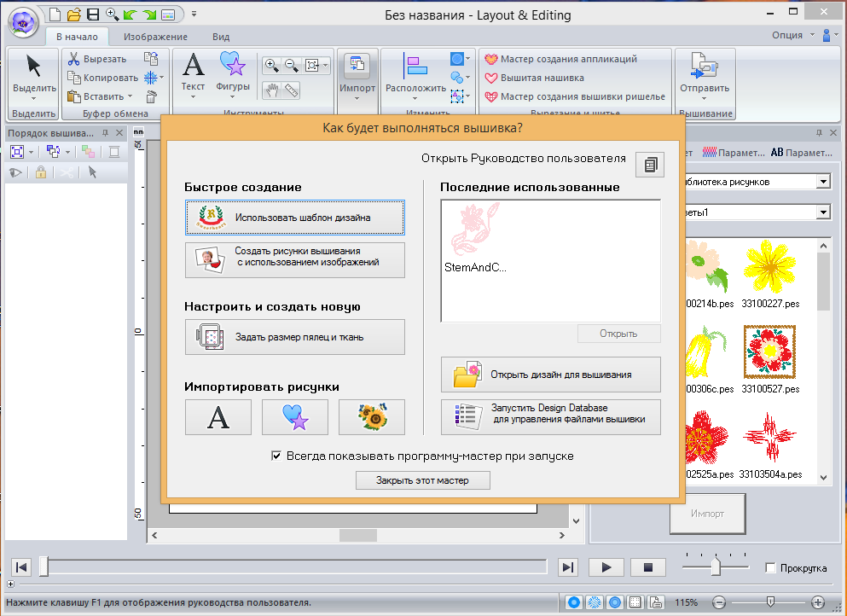Open the 'библиотека рисунков' combo box
The height and width of the screenshot is (616, 847).
pyautogui.click(x=823, y=182)
